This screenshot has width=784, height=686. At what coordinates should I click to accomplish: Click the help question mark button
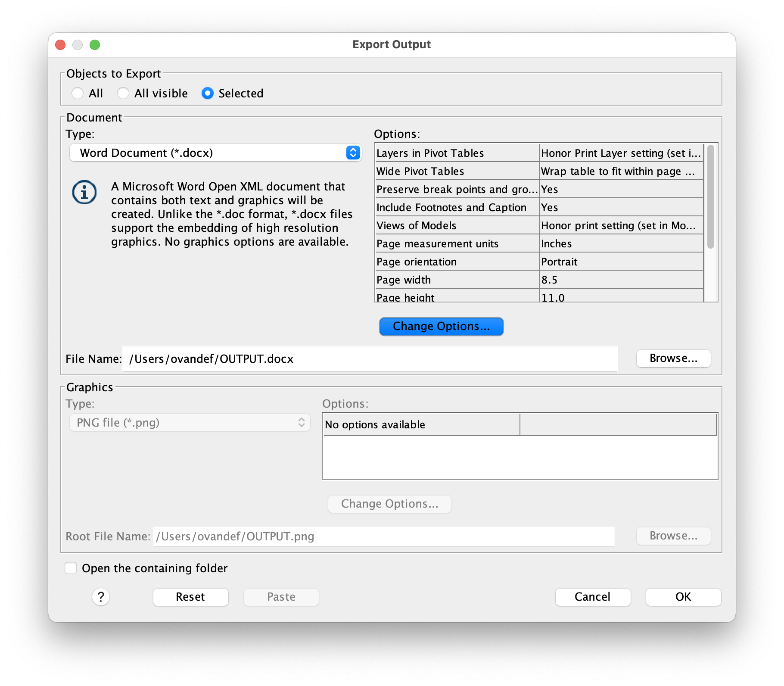click(x=101, y=597)
